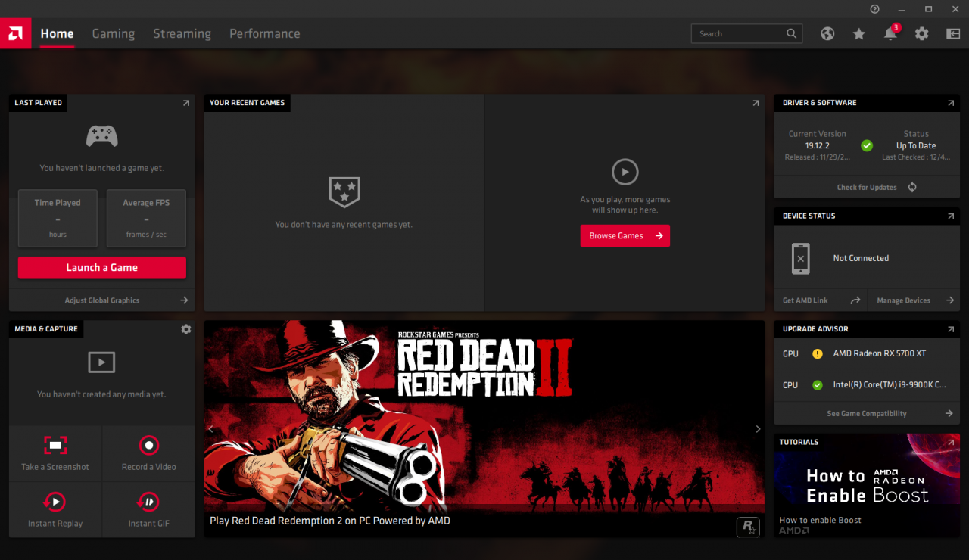Click the CPU green check icon
This screenshot has width=969, height=560.
[818, 385]
